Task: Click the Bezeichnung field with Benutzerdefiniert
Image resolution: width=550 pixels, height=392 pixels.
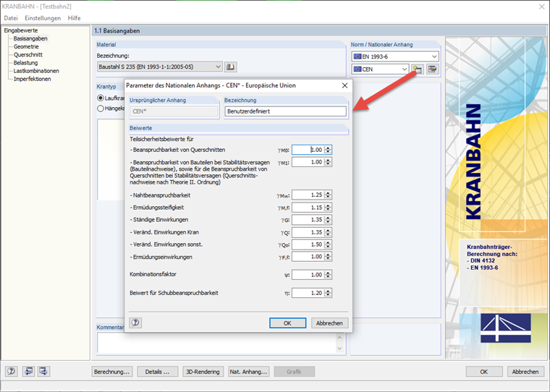Action: pyautogui.click(x=286, y=111)
